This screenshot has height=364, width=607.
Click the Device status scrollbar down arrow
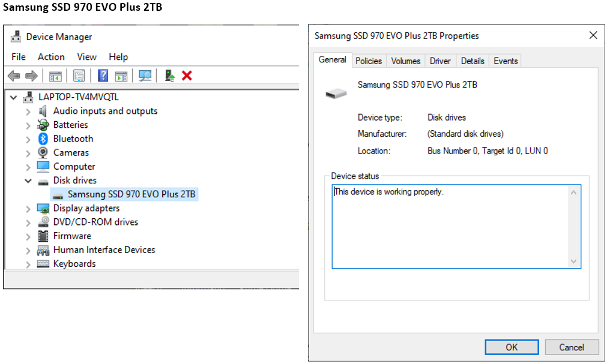[x=574, y=261]
